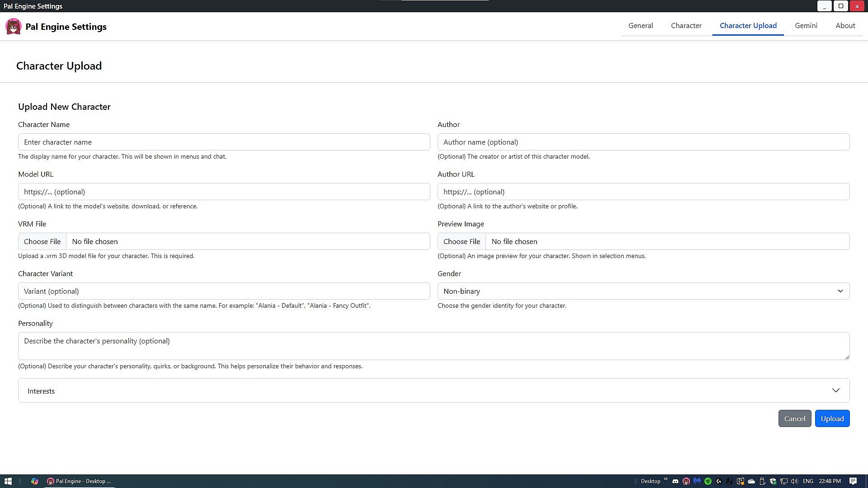
Task: Open the Windows notification center icon
Action: tap(853, 481)
